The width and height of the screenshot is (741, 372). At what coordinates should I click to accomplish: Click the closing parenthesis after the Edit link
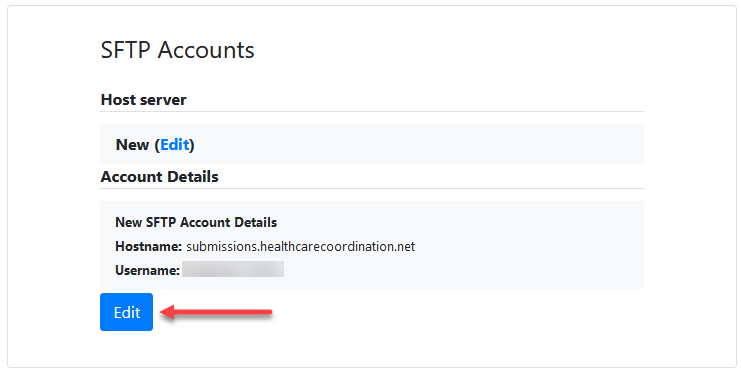(192, 144)
